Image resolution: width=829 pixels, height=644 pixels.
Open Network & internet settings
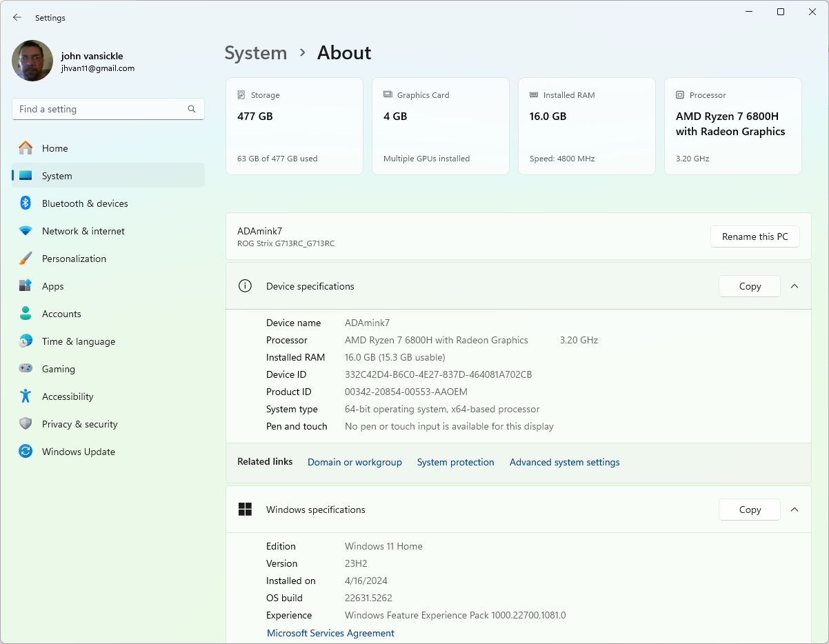(108, 231)
